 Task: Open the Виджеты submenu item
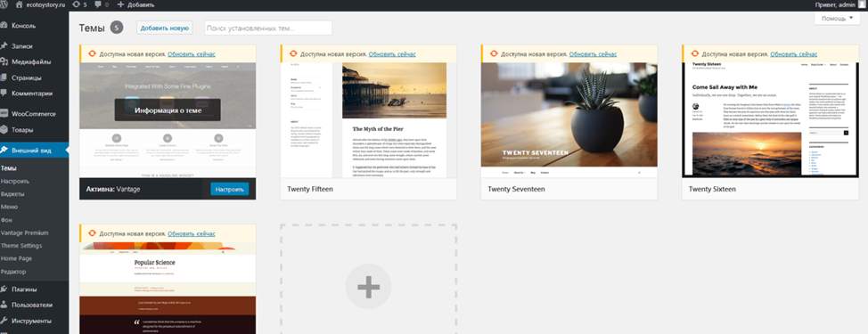(x=12, y=194)
